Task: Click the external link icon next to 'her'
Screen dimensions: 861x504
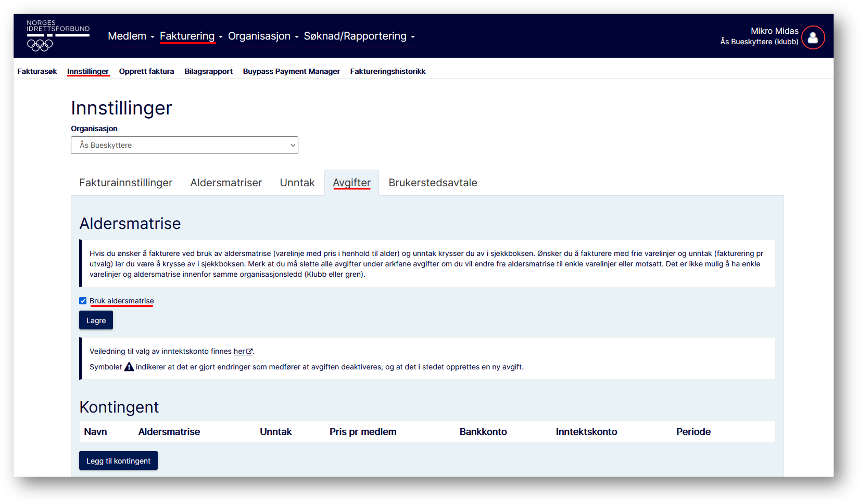Action: tap(249, 351)
